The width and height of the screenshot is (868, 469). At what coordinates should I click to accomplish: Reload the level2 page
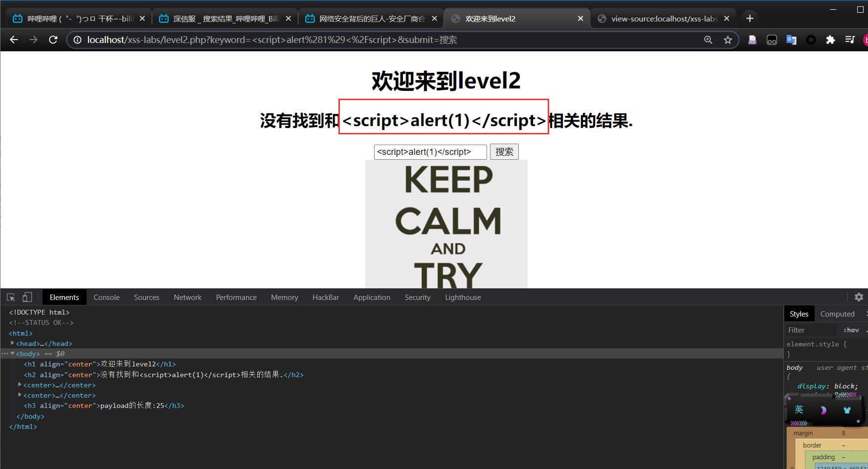pos(53,40)
